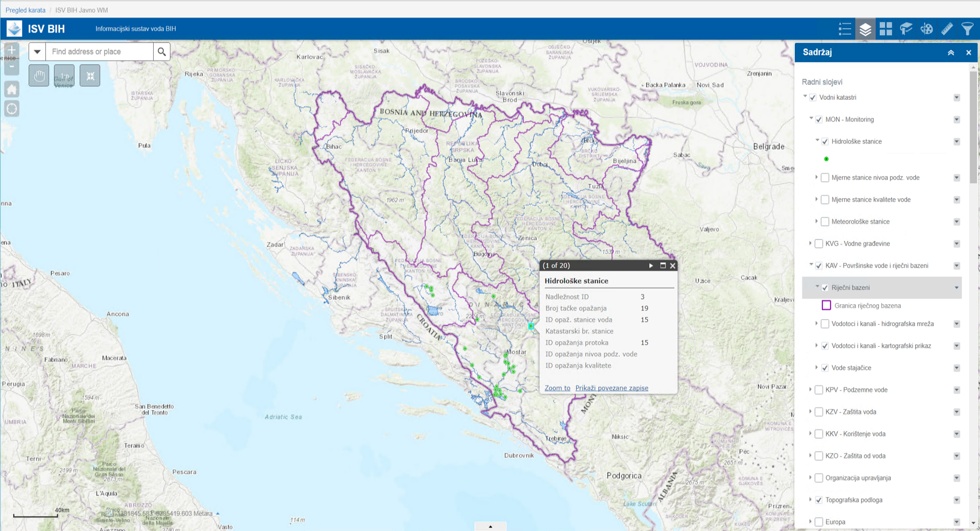980x531 pixels.
Task: Click the Pregled karata breadcrumb
Action: pyautogui.click(x=26, y=10)
